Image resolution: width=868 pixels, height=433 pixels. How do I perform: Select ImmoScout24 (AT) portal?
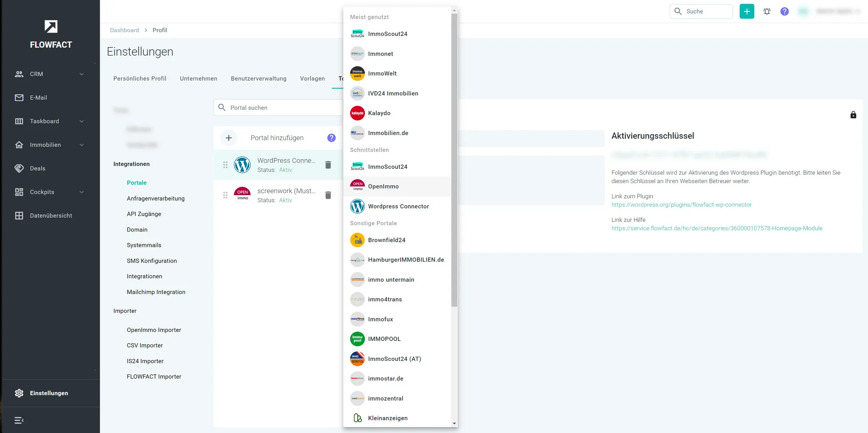397,359
